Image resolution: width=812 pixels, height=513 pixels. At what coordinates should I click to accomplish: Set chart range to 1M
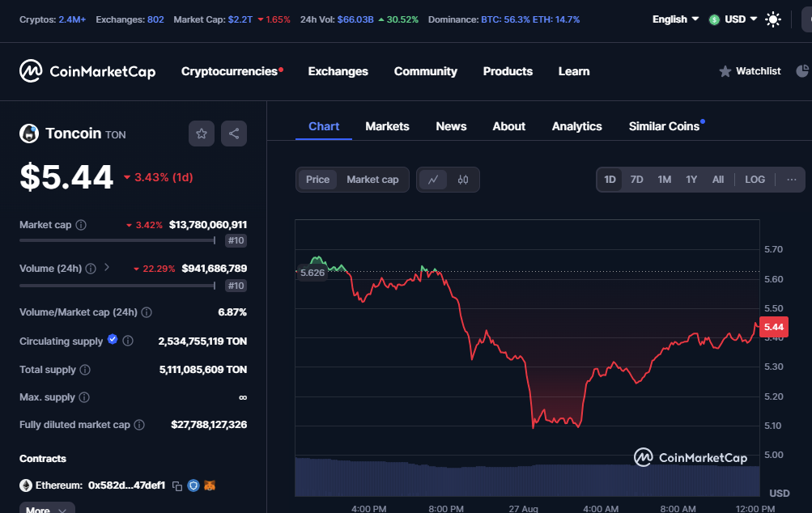(x=665, y=180)
